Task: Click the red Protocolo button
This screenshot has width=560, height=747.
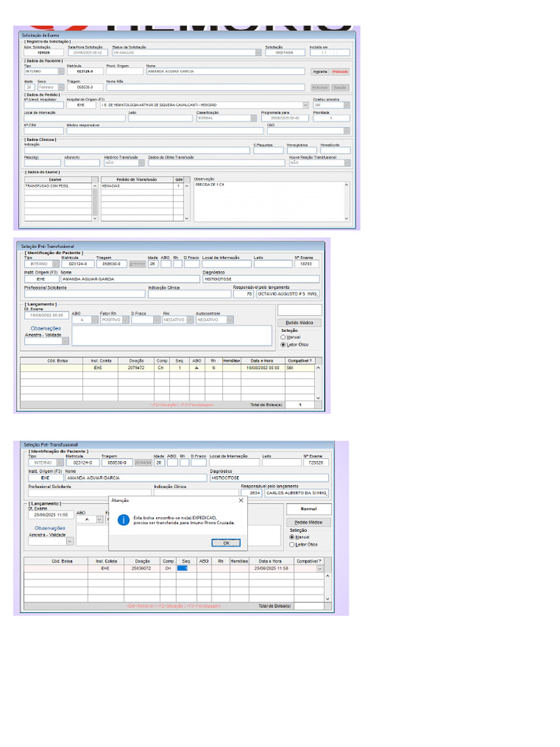Action: coord(340,71)
